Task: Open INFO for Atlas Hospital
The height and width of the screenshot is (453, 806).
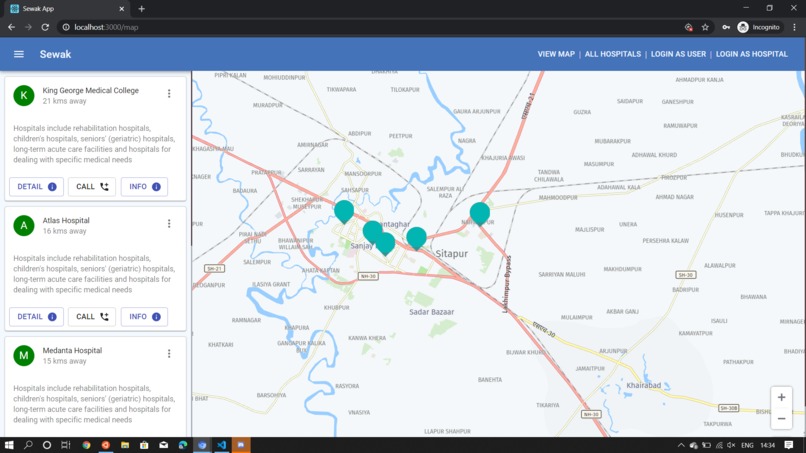Action: click(x=144, y=317)
